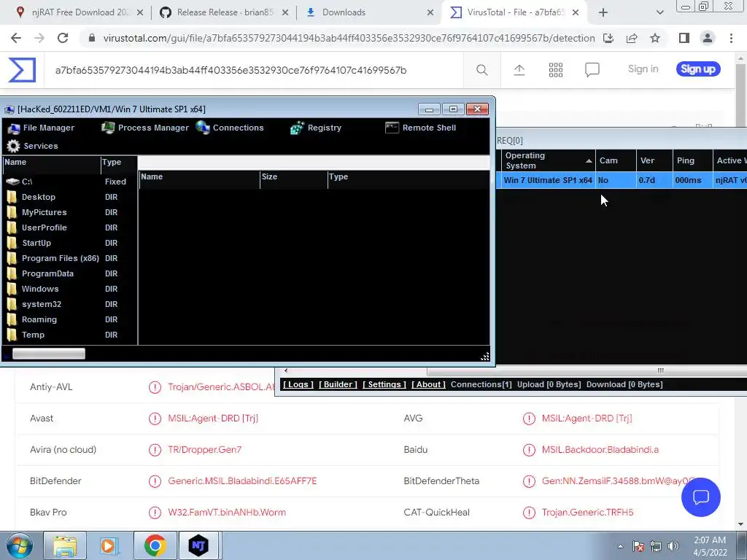Open the blue chat support bubble
Screen dimensions: 747x560
701,497
